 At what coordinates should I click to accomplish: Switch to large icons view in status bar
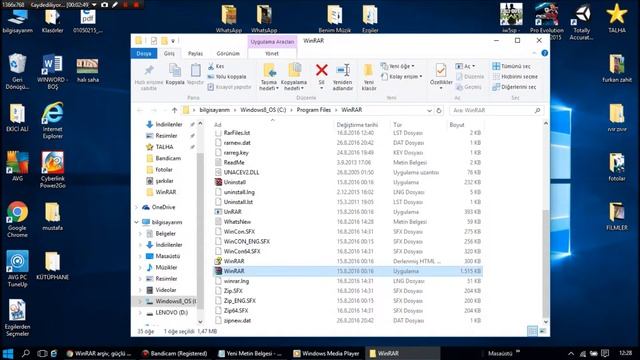tap(542, 331)
